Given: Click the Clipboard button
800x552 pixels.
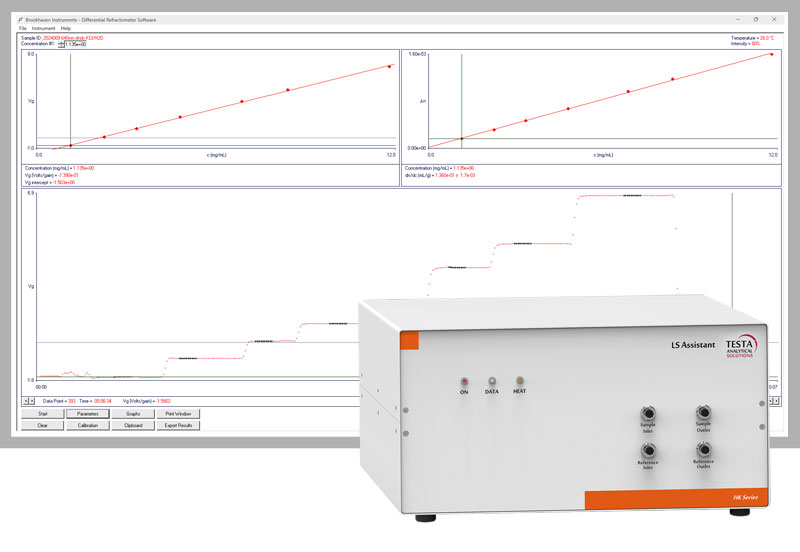Looking at the screenshot, I should click(x=133, y=425).
